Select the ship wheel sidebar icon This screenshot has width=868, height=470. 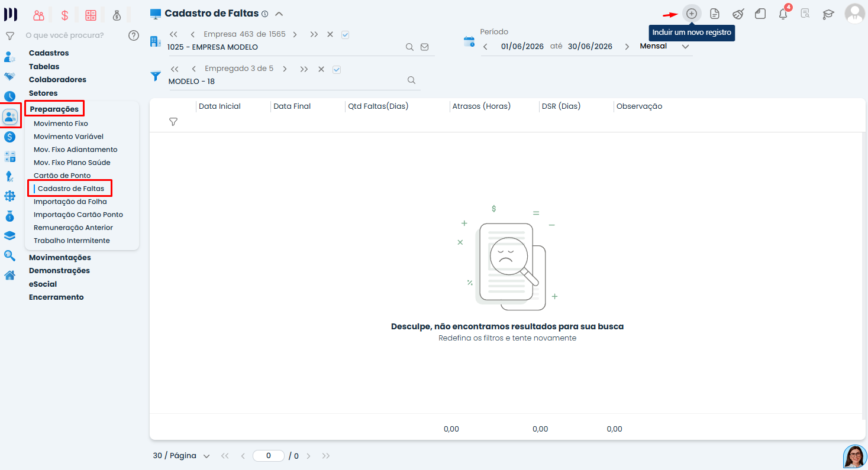coord(9,196)
